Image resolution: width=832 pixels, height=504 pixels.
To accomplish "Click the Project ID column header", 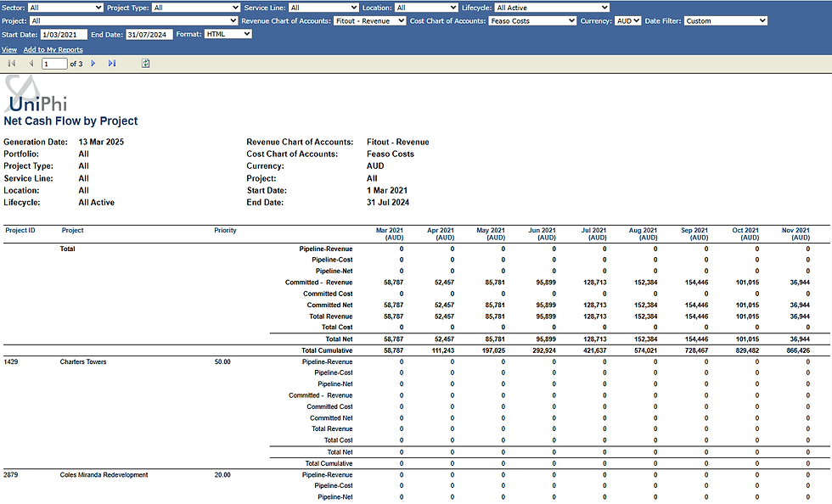I will [x=20, y=230].
